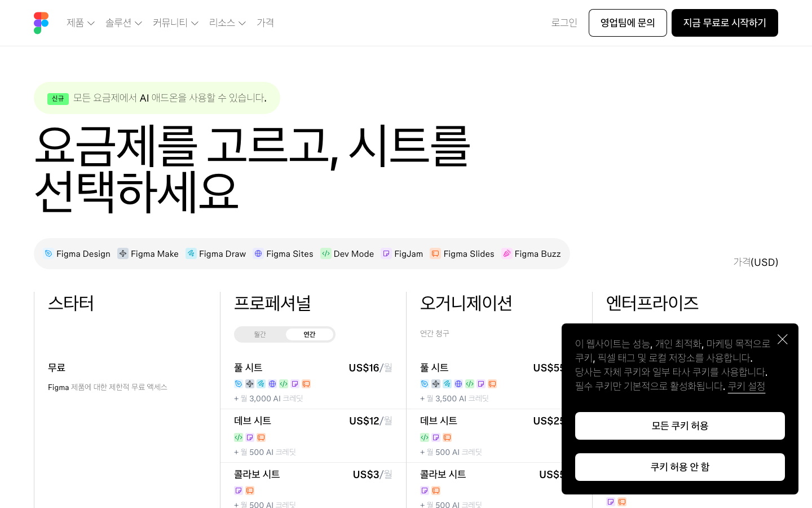
Task: Switch billing toggle to 월간
Action: point(260,334)
